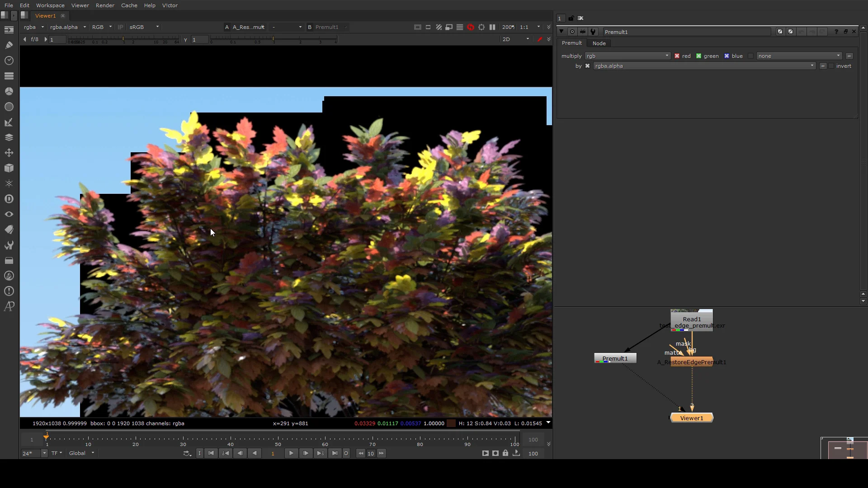
Task: Switch to the Node tab
Action: click(599, 43)
